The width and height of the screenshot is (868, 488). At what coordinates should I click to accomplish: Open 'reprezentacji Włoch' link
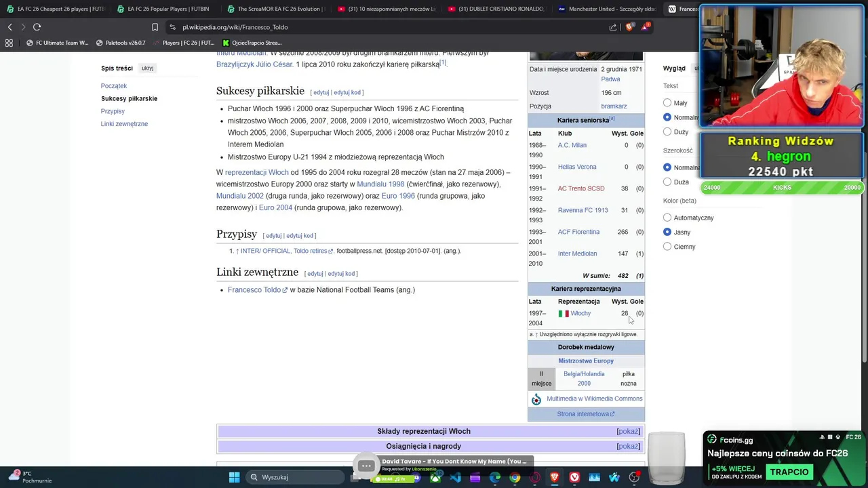point(256,173)
